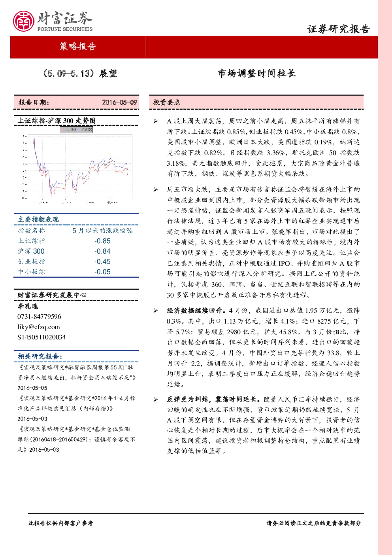Click the related report date "2016-05-05"
Screen dimensions: 392x555
pos(32,388)
